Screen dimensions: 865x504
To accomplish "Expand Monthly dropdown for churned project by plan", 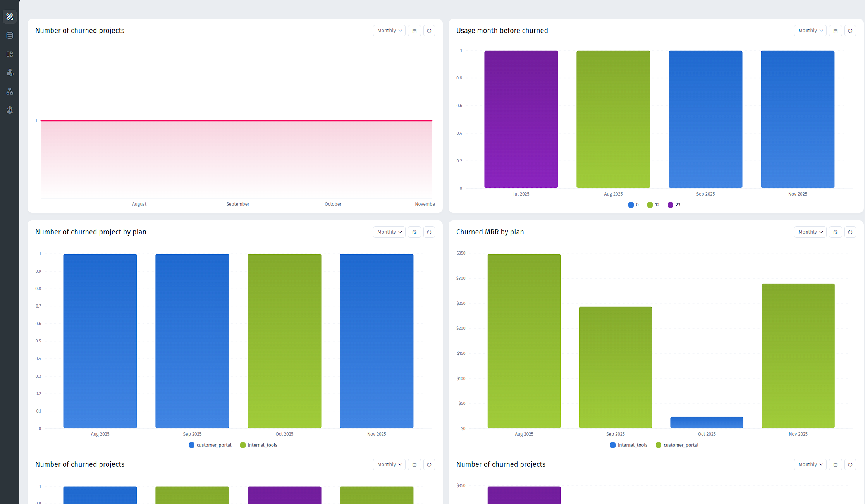I will coord(389,232).
